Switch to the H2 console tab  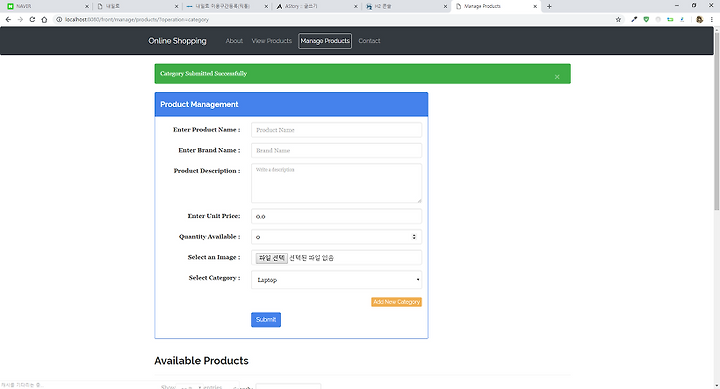tap(406, 6)
